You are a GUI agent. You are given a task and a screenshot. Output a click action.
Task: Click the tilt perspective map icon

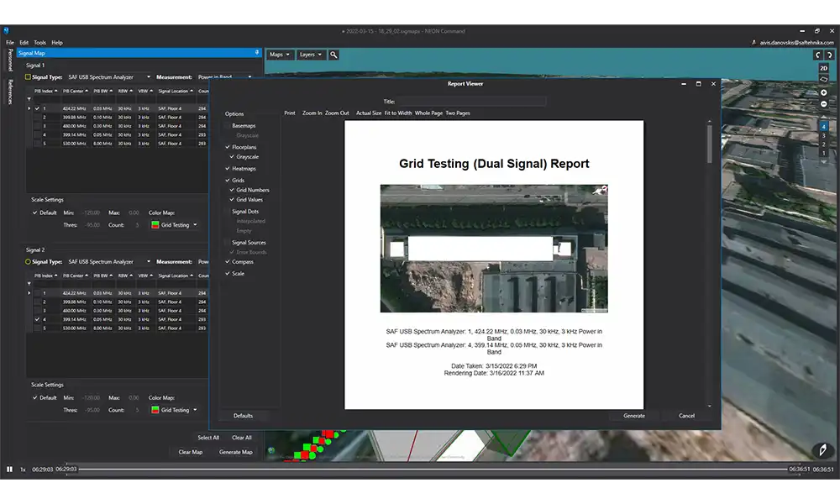click(824, 79)
